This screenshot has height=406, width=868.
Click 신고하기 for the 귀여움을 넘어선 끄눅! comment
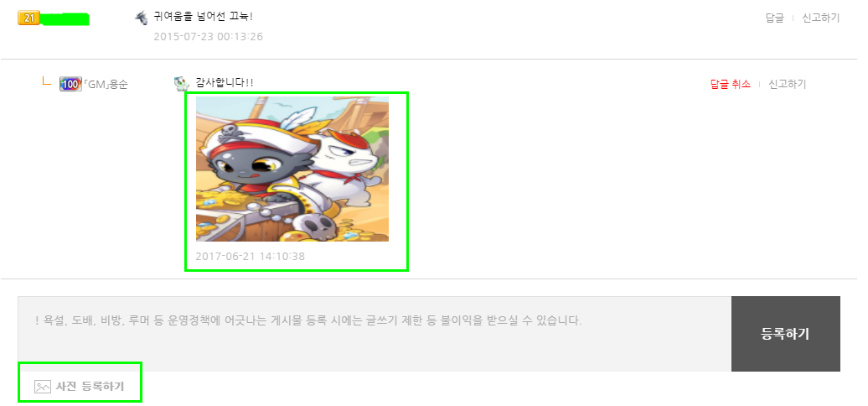coord(821,18)
